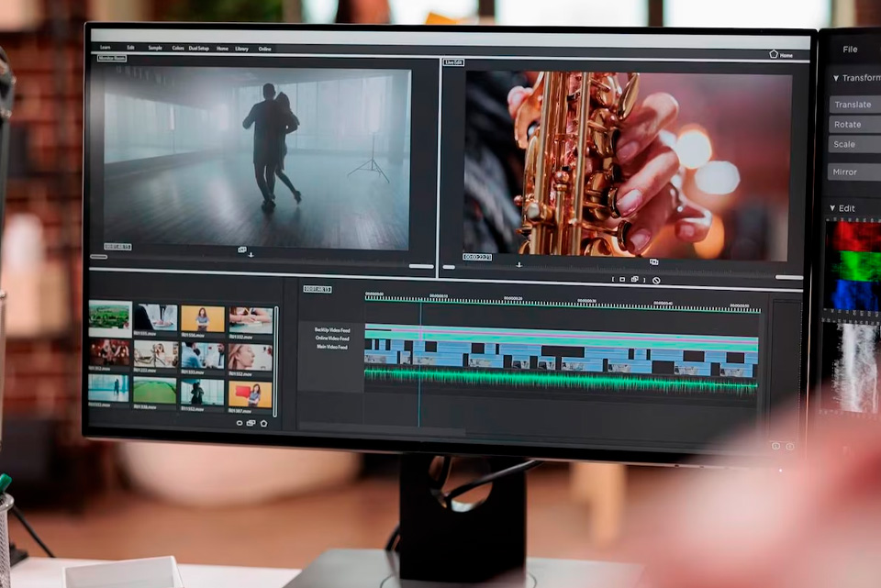Click the RGB color scope on the second monitor
881x588 pixels.
pos(853,266)
